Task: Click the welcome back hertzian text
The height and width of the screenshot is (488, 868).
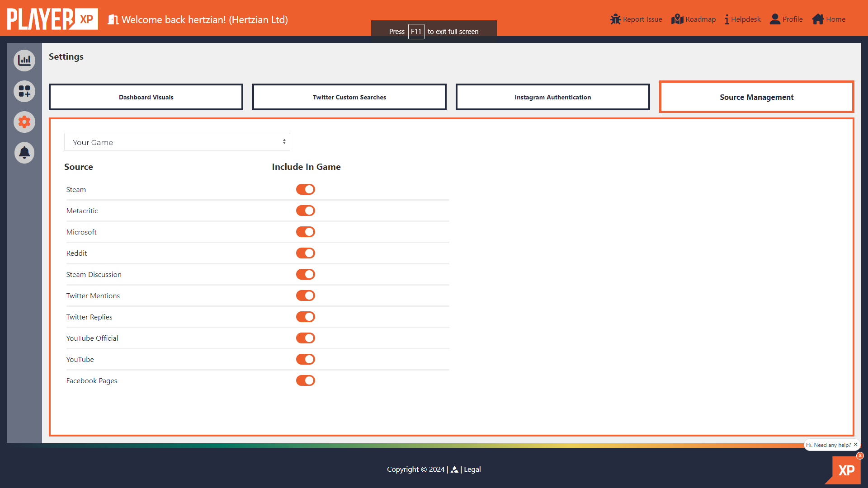Action: pyautogui.click(x=205, y=19)
